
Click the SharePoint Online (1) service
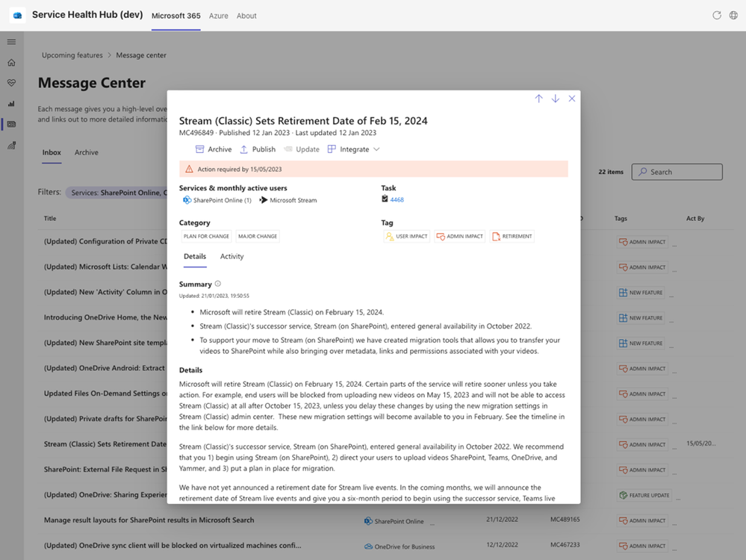point(217,200)
